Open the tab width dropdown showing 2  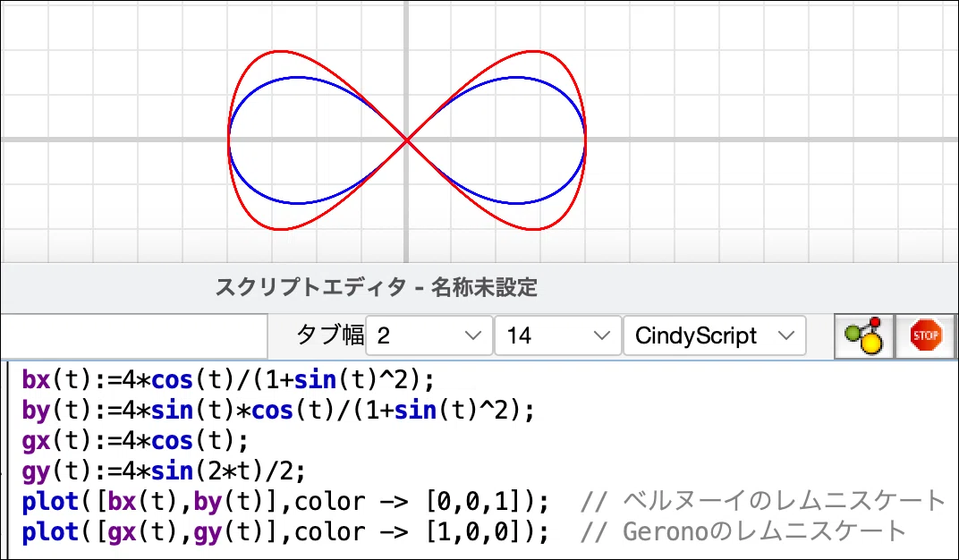click(429, 335)
